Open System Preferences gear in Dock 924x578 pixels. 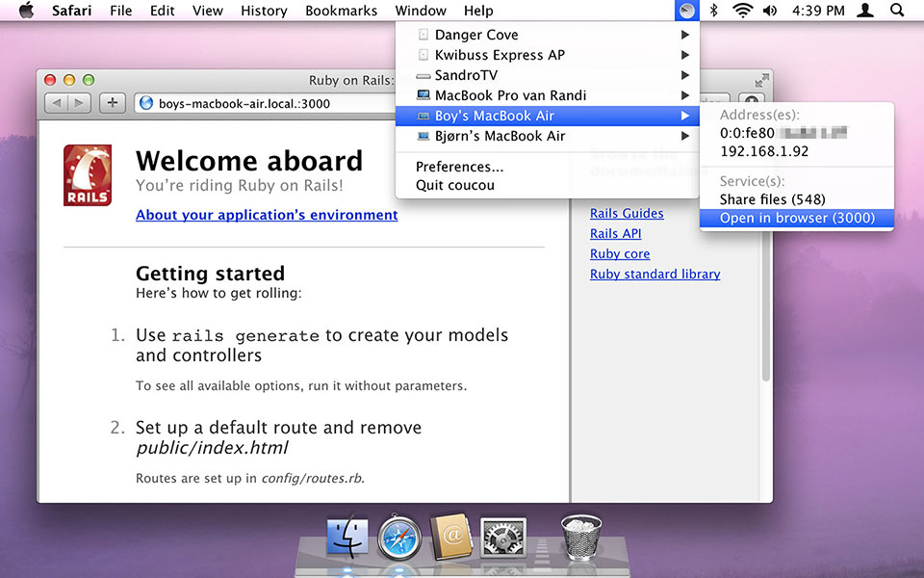pyautogui.click(x=502, y=538)
